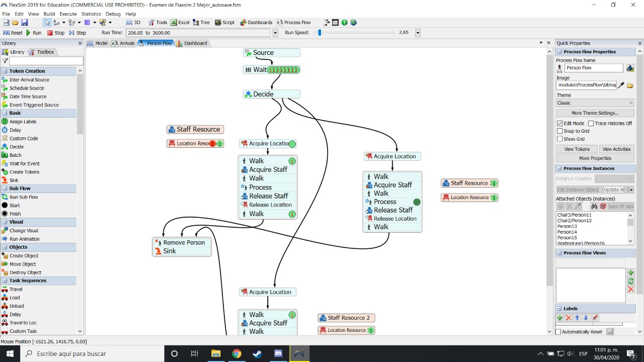Move label down with blue arrow
The width and height of the screenshot is (644, 362).
(x=586, y=318)
